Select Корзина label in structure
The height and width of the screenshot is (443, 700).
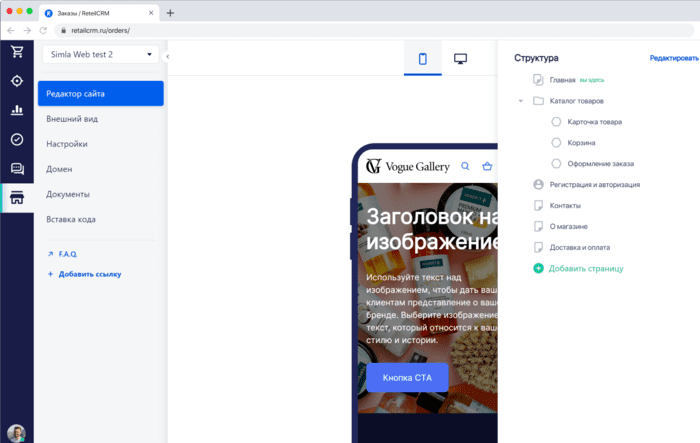coord(581,143)
